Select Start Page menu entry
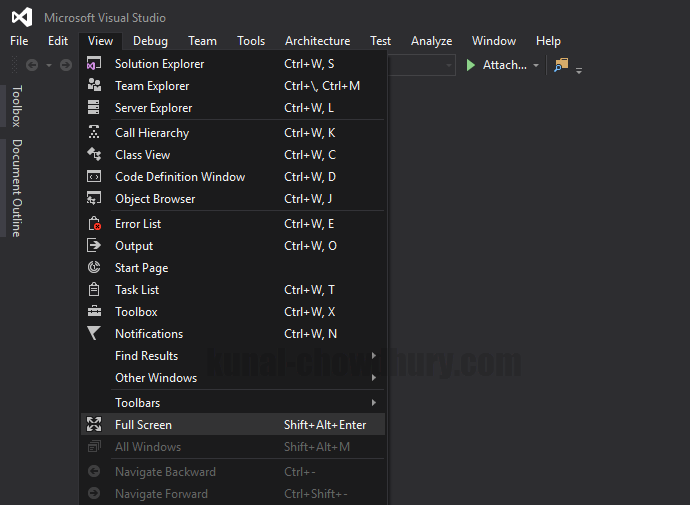690x505 pixels. (x=233, y=267)
